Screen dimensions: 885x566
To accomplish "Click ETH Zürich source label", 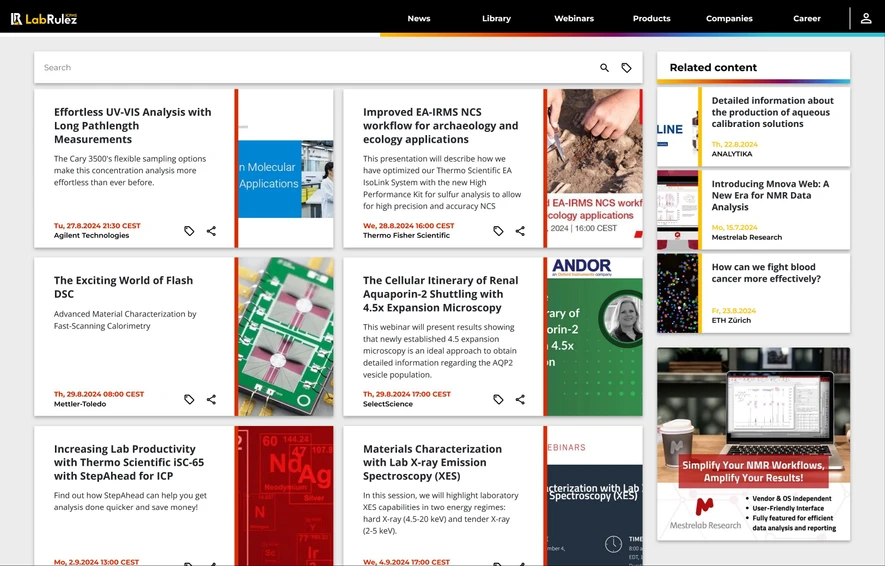I will pyautogui.click(x=731, y=321).
